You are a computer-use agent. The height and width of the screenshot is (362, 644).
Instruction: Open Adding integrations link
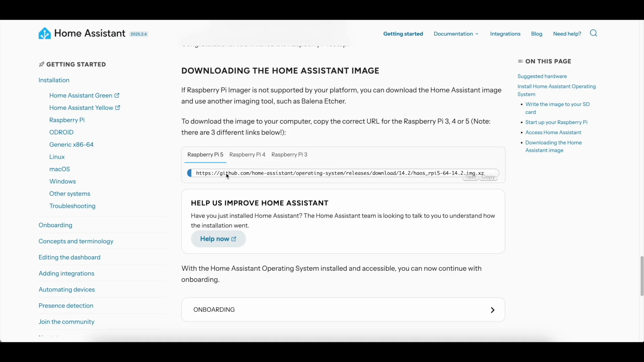tap(66, 274)
